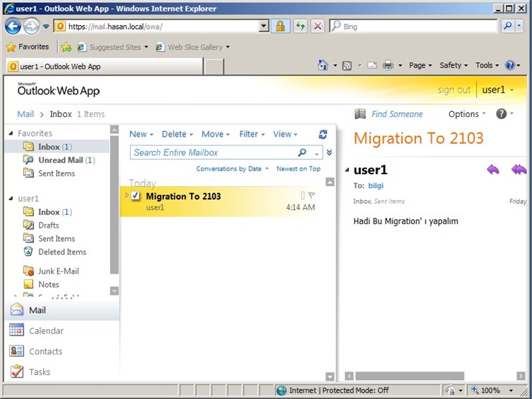The width and height of the screenshot is (532, 399).
Task: Open the Filter dropdown menu
Action: [252, 134]
